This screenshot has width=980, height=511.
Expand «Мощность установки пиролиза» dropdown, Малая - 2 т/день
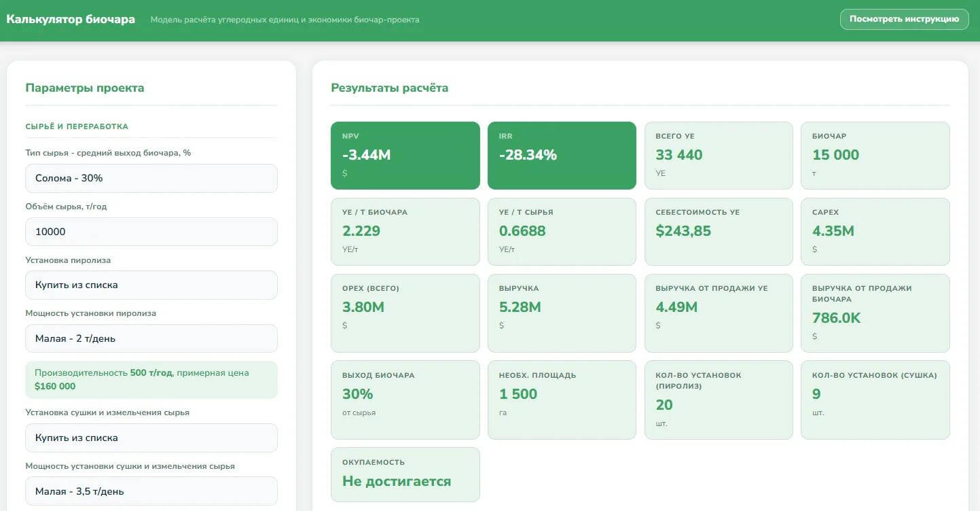pyautogui.click(x=151, y=338)
